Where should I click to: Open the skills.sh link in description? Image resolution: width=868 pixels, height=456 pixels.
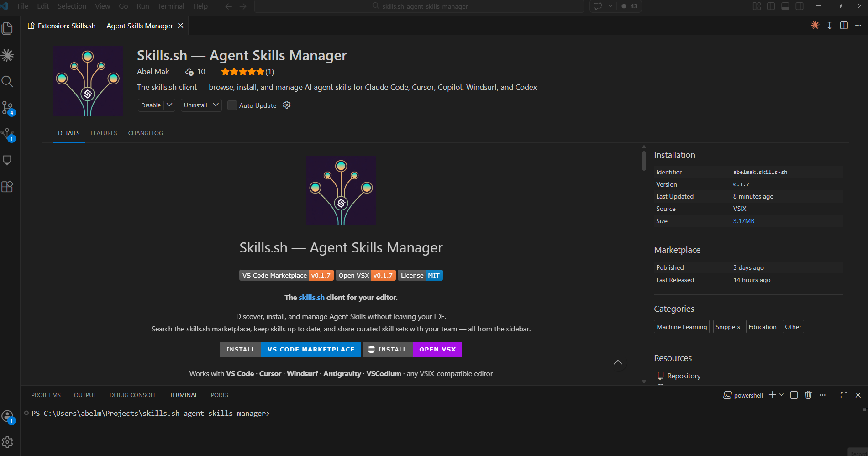311,297
